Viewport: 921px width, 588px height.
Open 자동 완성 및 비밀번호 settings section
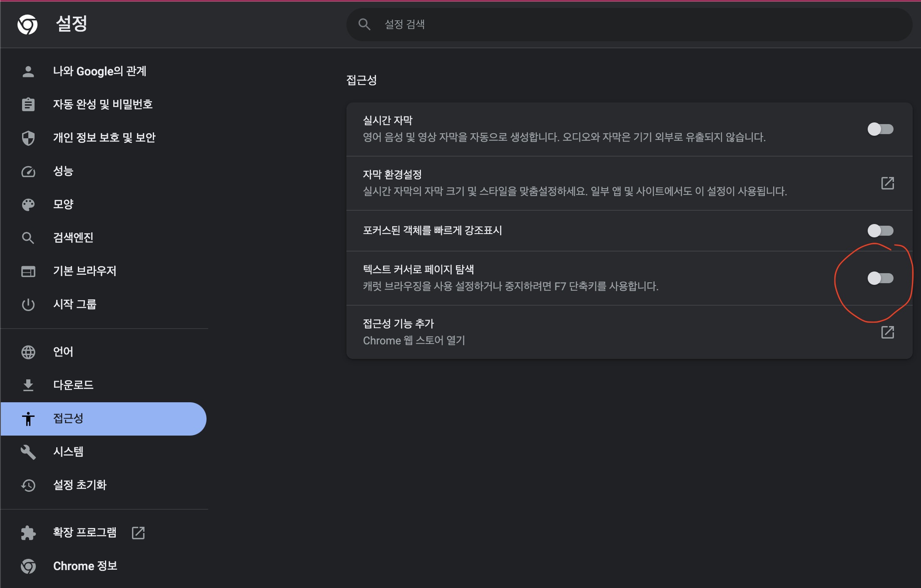pyautogui.click(x=102, y=104)
